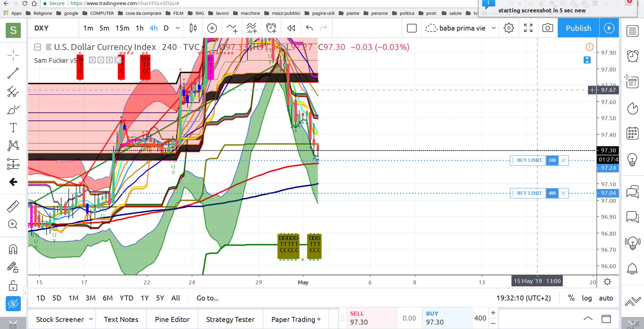Select the crosshair cursor tool
The width and height of the screenshot is (644, 329).
pyautogui.click(x=13, y=55)
